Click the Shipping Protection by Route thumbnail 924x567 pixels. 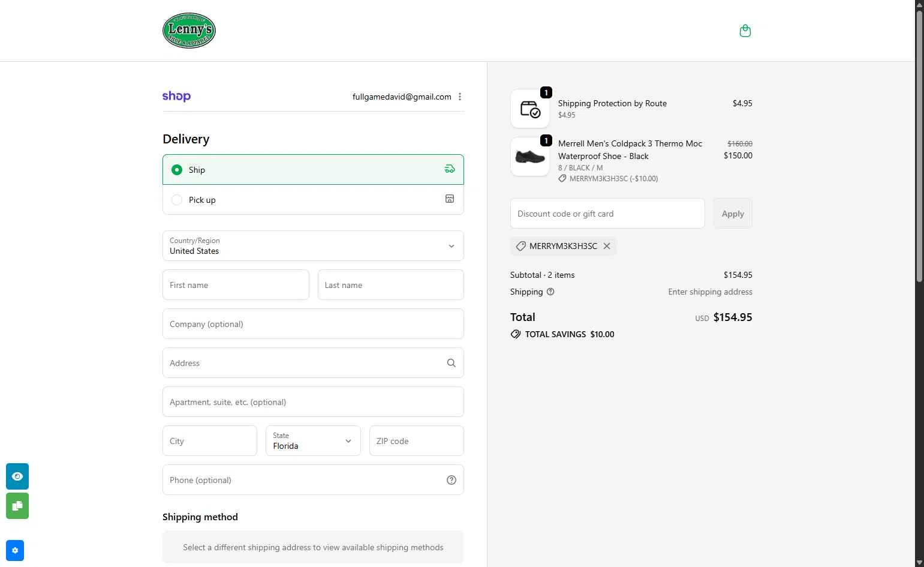point(530,109)
